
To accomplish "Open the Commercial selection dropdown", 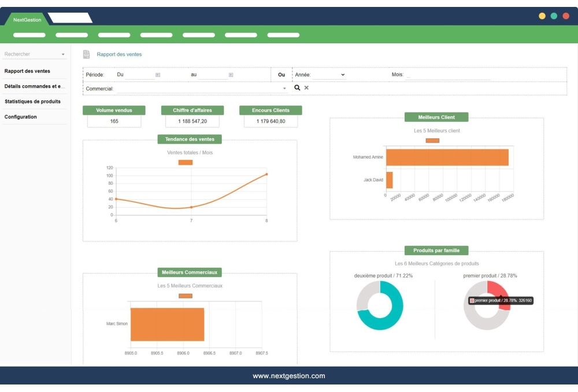I will [x=284, y=89].
